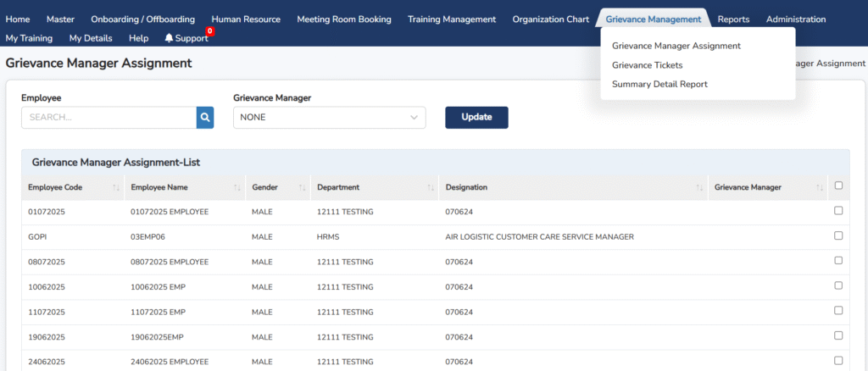The image size is (868, 371).
Task: Sort by Employee Code column arrows
Action: (x=115, y=187)
